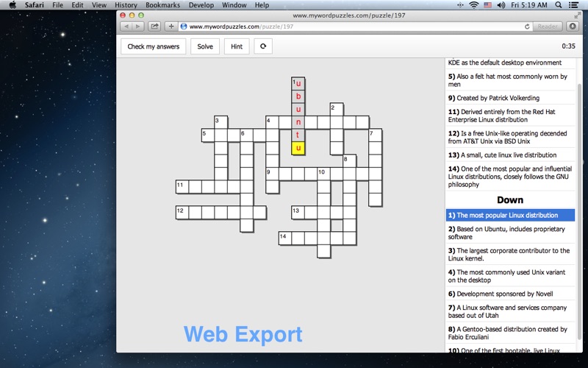Click the Share button in Safari toolbar
This screenshot has height=368, width=588.
(x=154, y=26)
